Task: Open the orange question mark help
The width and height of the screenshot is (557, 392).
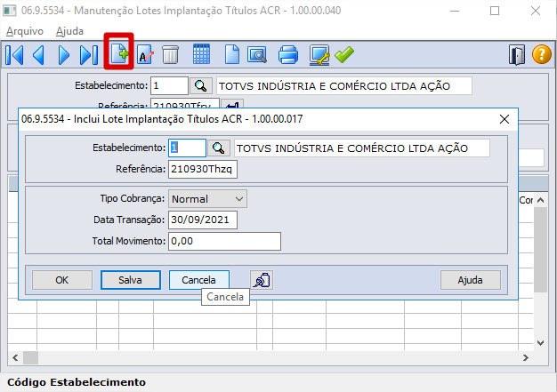Action: coord(541,54)
